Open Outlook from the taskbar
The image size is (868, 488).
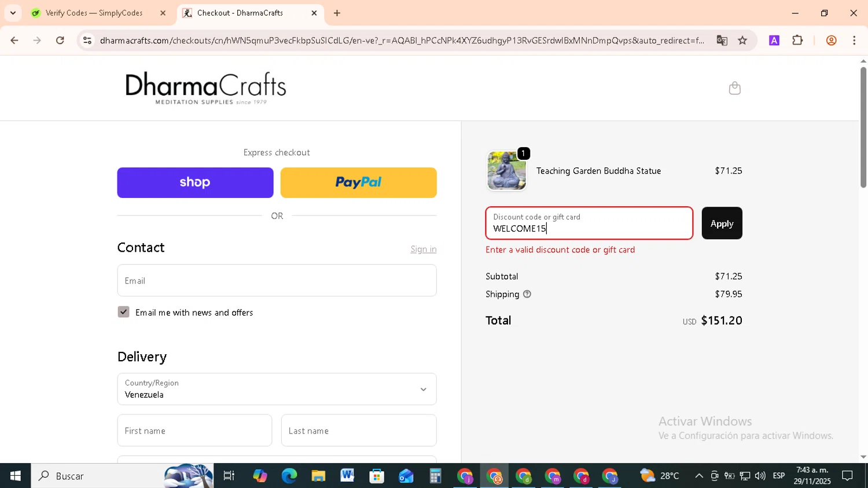tap(406, 476)
